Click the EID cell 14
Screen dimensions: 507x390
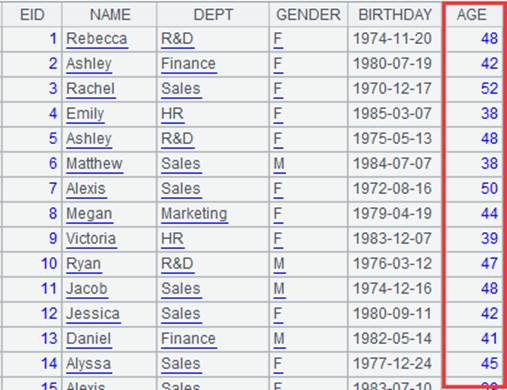point(49,364)
